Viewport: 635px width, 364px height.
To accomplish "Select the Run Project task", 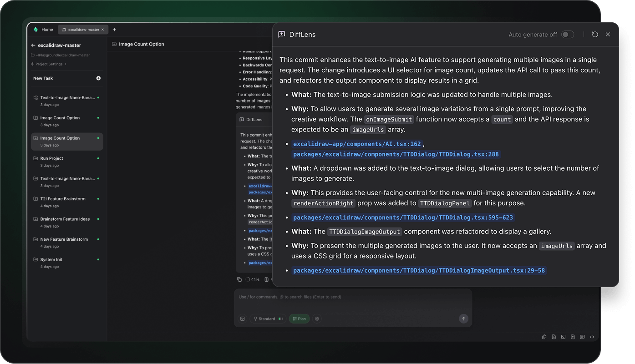I will [x=51, y=158].
